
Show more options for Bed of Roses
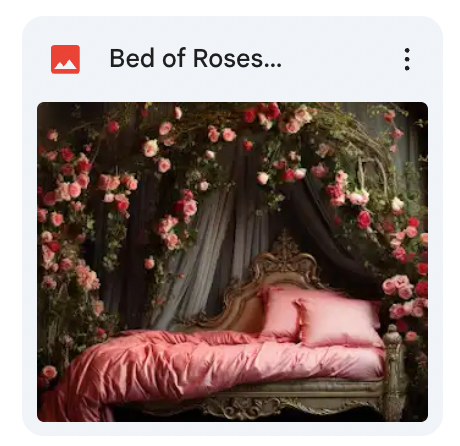407,59
